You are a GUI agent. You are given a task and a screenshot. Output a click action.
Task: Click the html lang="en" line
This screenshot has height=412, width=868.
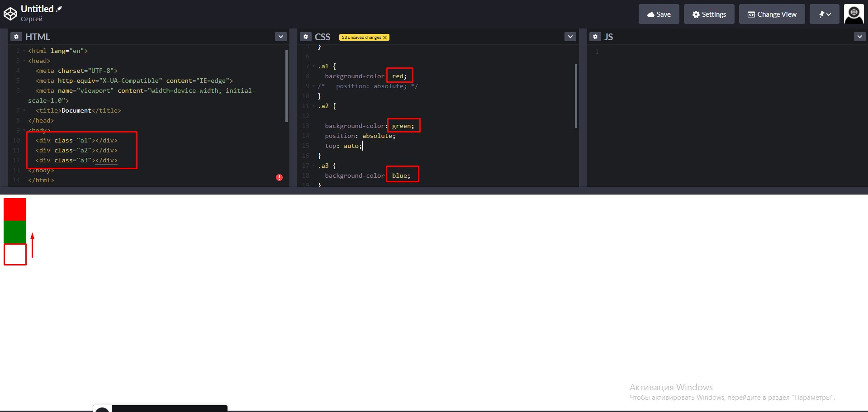58,51
